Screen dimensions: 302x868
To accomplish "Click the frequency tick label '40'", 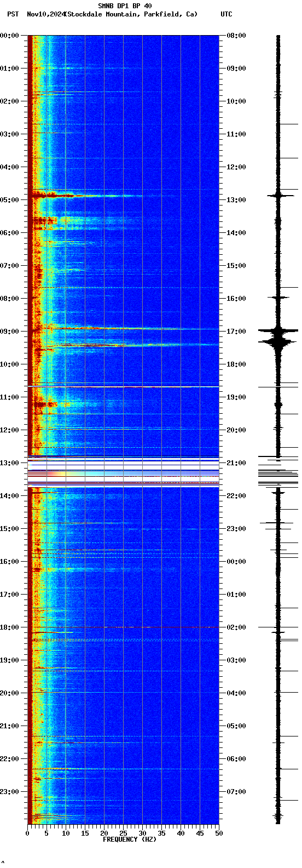I will [x=181, y=833].
